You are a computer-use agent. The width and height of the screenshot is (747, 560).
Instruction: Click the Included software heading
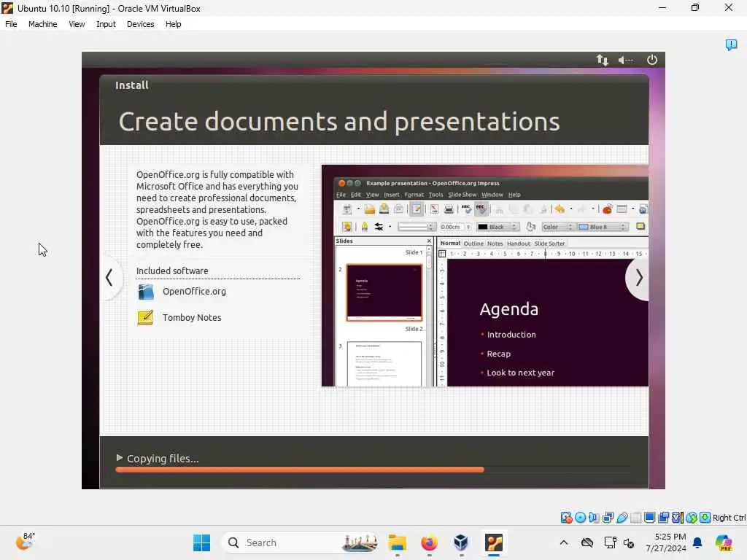(x=172, y=271)
